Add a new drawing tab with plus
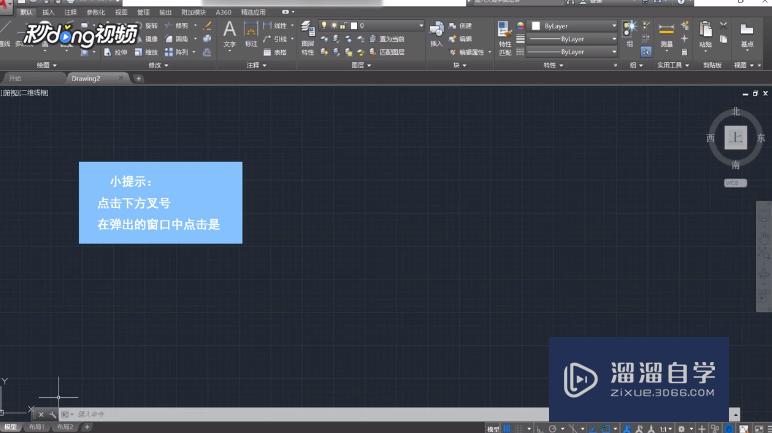 click(138, 78)
